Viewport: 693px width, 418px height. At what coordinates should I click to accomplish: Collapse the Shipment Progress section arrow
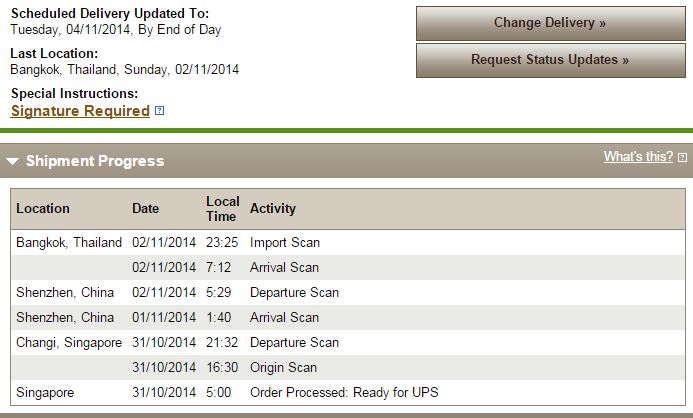13,161
